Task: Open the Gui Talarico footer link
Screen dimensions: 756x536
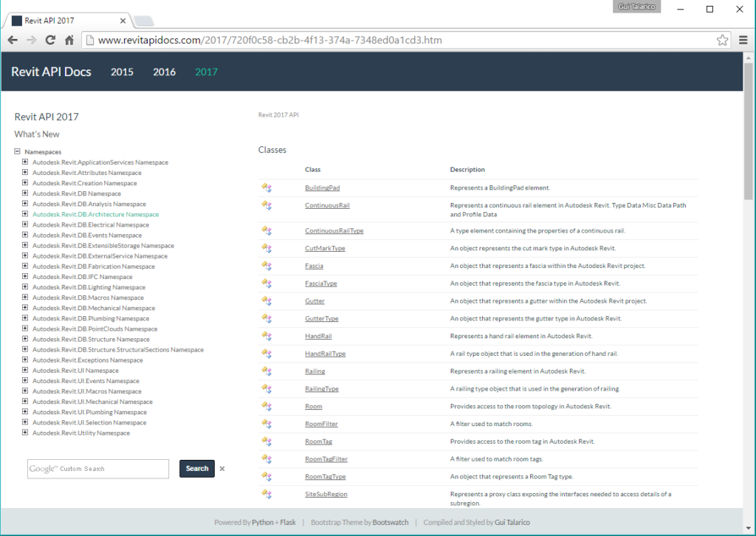Action: coord(512,522)
